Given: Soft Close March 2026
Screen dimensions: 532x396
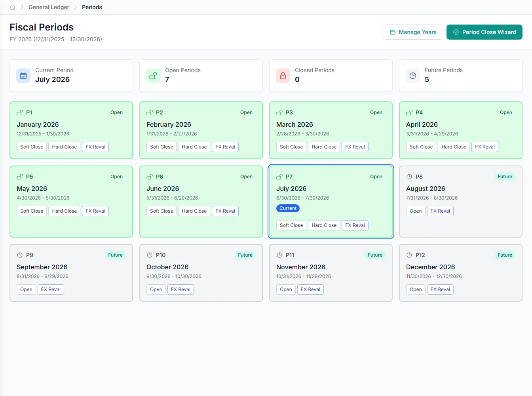Looking at the screenshot, I should (291, 147).
